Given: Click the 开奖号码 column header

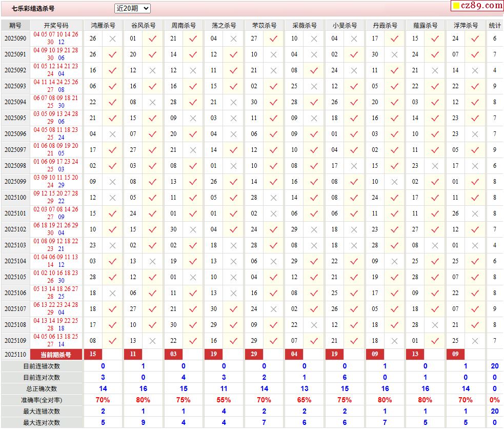Looking at the screenshot, I should (x=56, y=26).
